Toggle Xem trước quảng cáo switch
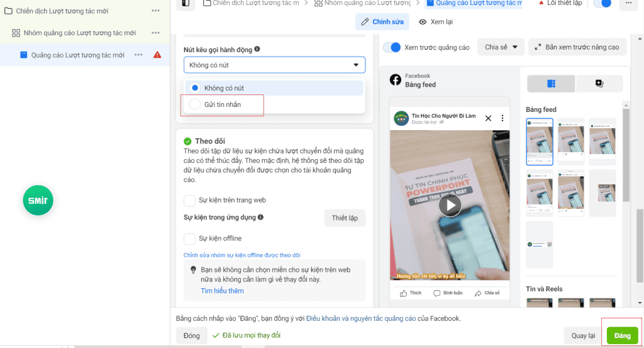The height and width of the screenshot is (348, 644). (392, 47)
